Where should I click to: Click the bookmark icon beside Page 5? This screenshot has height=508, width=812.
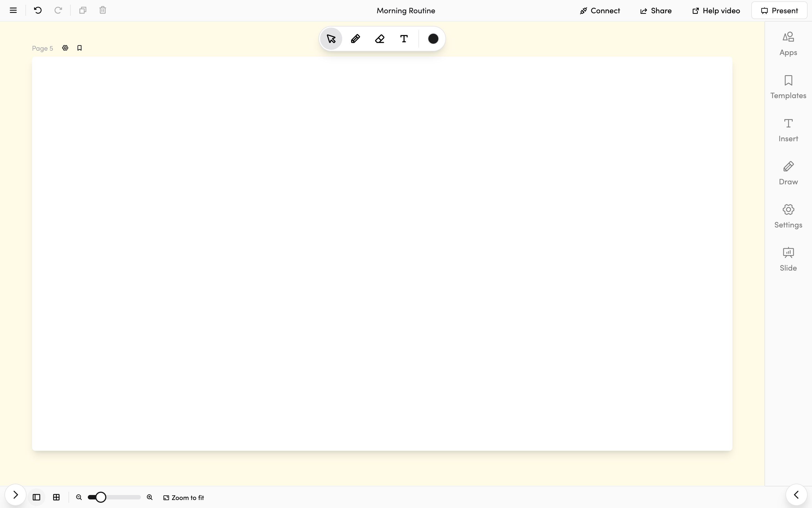click(x=80, y=48)
